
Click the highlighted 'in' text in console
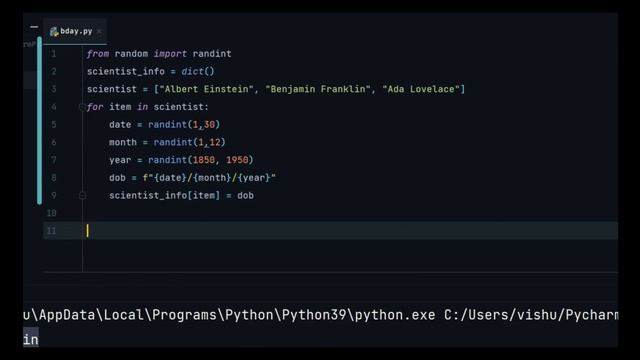pyautogui.click(x=31, y=339)
